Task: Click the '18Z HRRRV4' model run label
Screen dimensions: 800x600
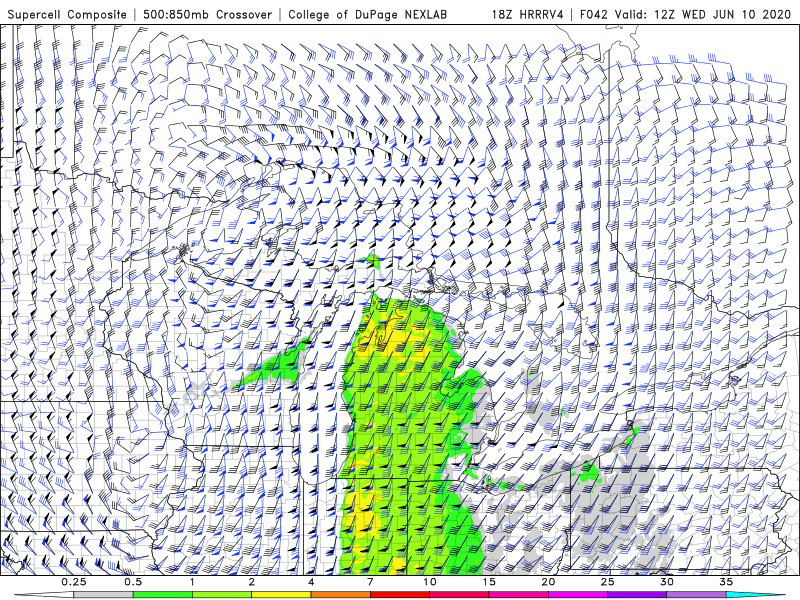Action: 528,14
